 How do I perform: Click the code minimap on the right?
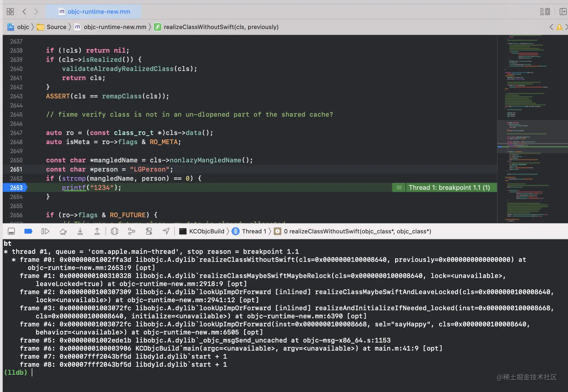point(532,129)
